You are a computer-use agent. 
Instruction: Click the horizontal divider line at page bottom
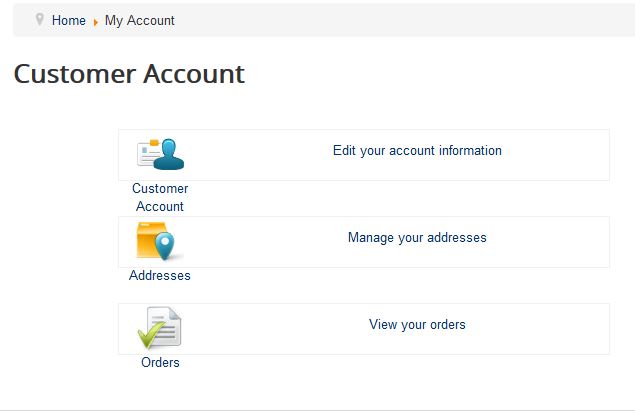(317, 410)
